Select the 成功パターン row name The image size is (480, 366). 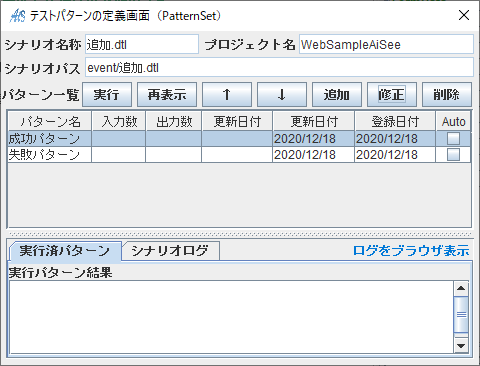50,139
